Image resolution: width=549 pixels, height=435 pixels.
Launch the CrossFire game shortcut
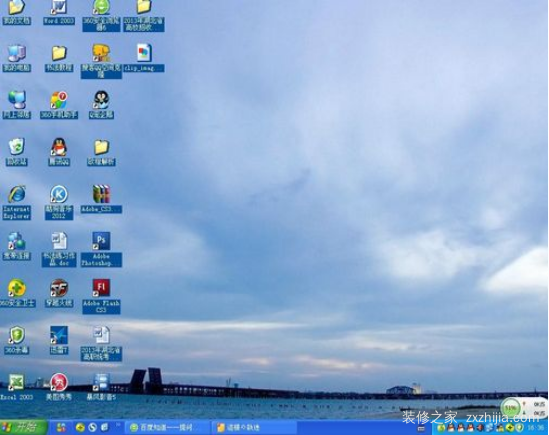[x=59, y=293]
